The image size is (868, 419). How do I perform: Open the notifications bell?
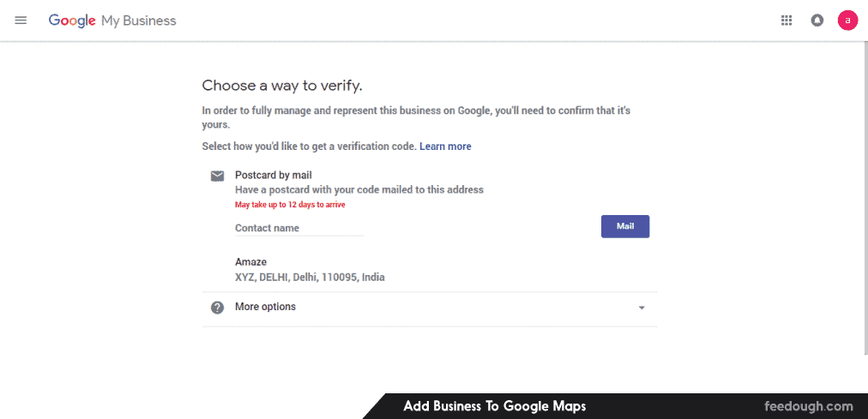[x=817, y=21]
